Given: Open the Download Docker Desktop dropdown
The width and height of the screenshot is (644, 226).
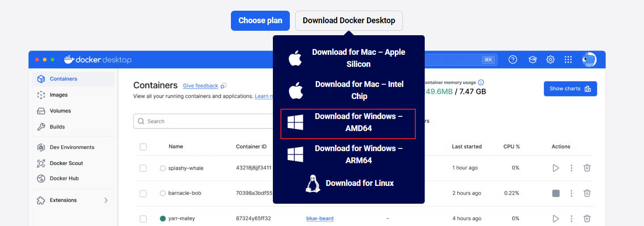Looking at the screenshot, I should (x=349, y=21).
